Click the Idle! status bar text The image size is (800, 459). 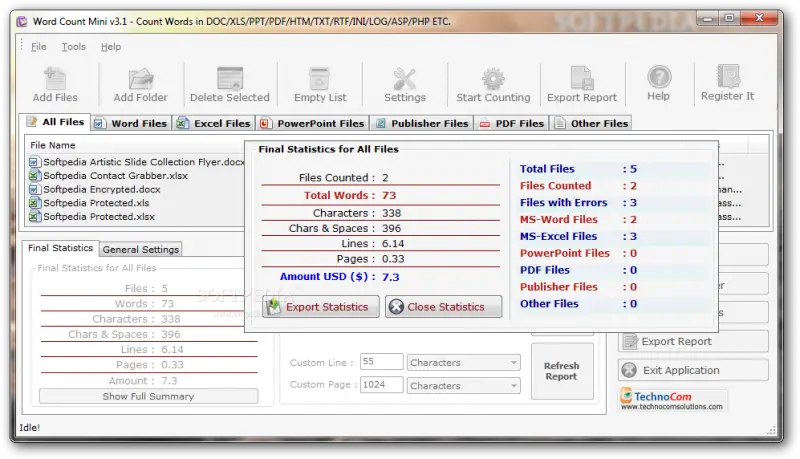click(30, 427)
